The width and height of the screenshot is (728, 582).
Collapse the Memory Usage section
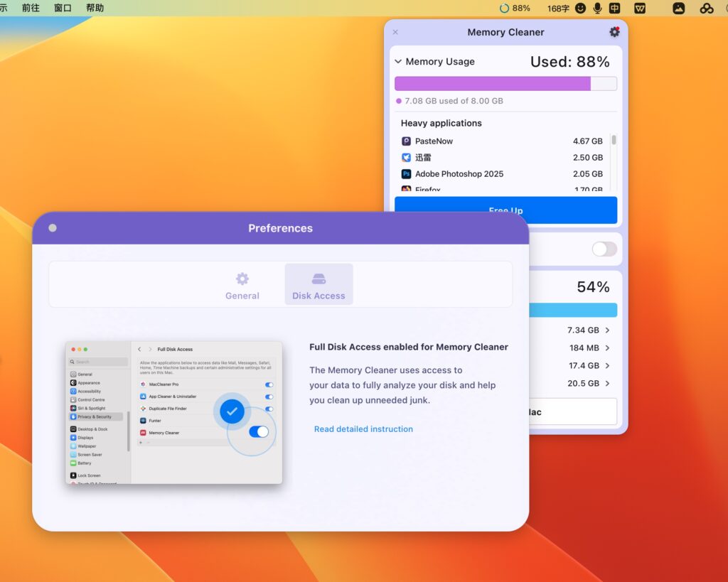(398, 62)
